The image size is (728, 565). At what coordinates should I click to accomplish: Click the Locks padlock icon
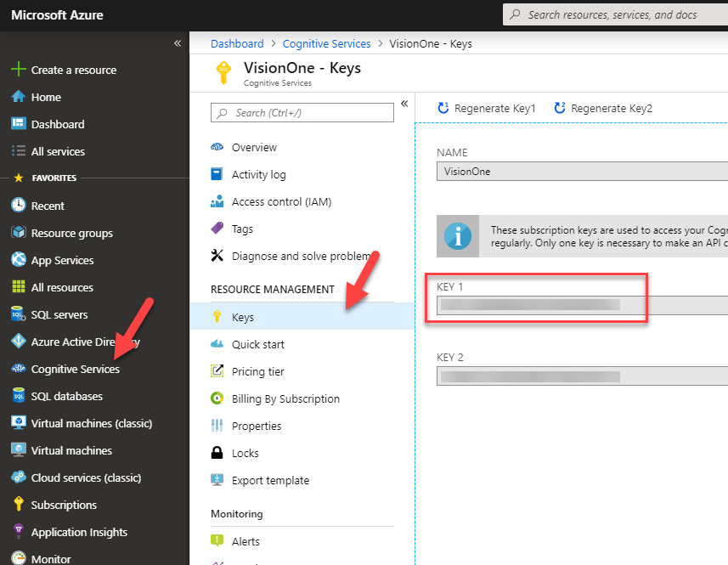click(217, 453)
